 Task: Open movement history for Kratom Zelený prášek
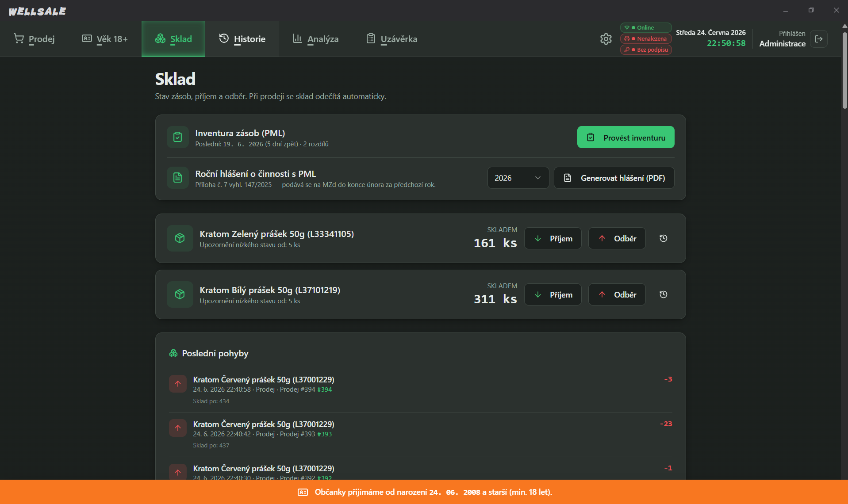point(663,238)
